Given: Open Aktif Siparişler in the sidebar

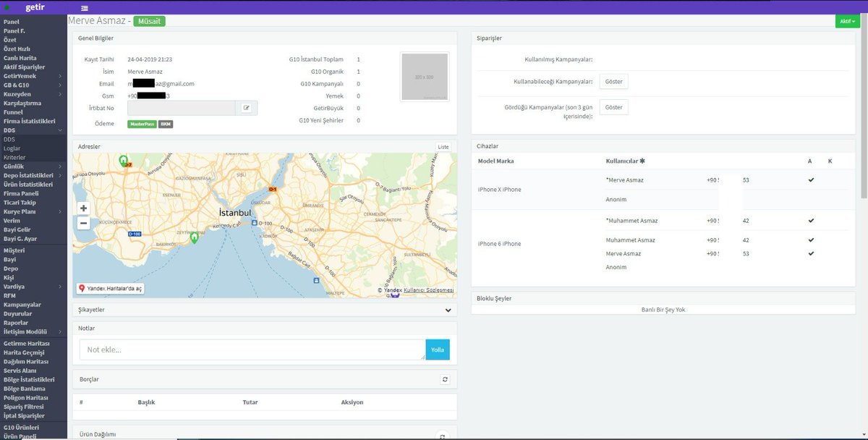Looking at the screenshot, I should coord(24,67).
